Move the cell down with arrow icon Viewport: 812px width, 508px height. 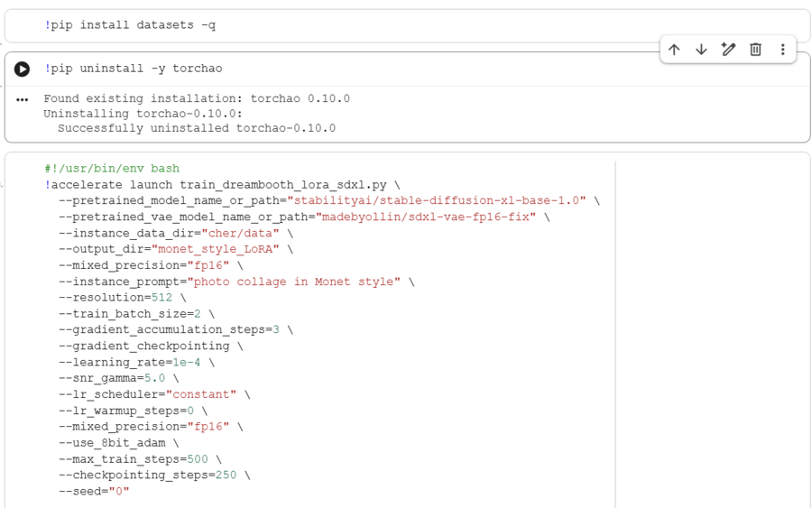701,50
